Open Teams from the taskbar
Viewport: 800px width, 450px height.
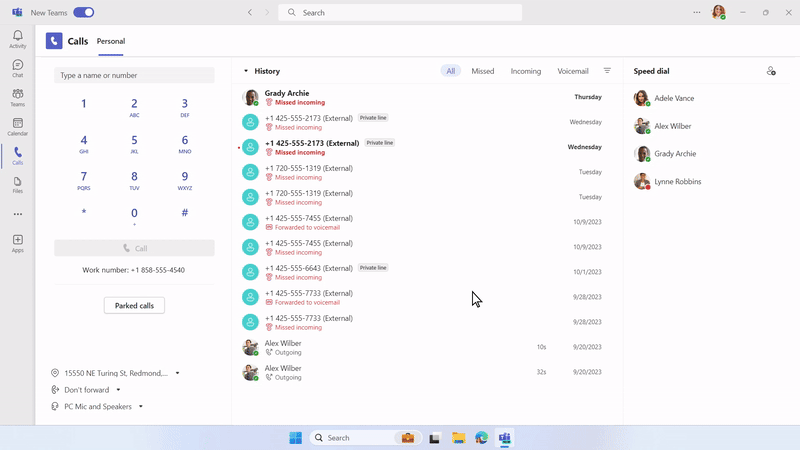[x=505, y=438]
